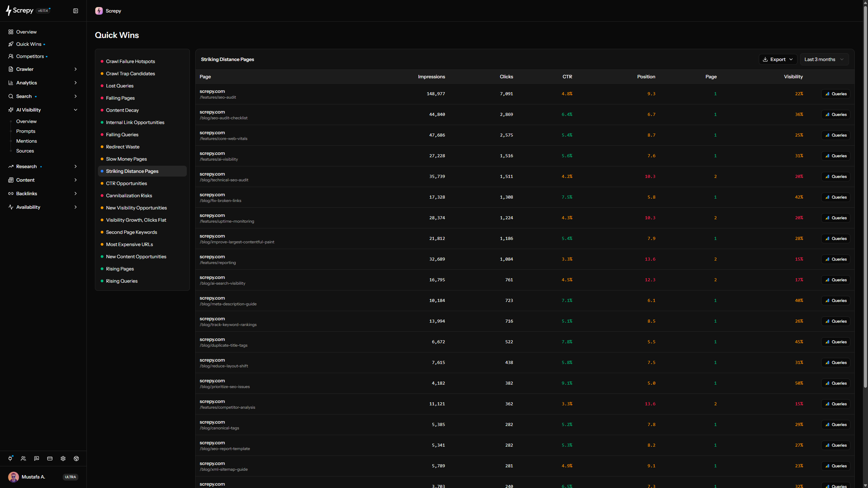Expand the Content menu chevron
The height and width of the screenshot is (488, 868).
[x=76, y=180]
